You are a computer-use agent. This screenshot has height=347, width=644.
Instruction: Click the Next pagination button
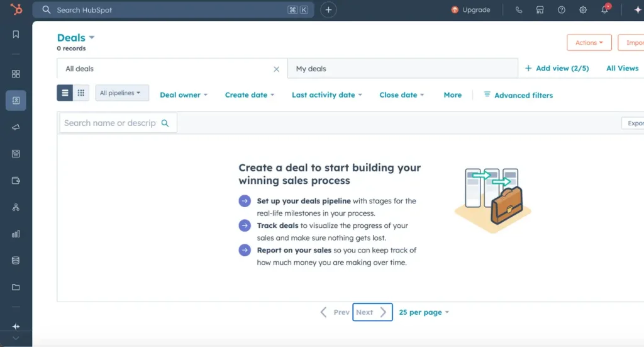(x=372, y=312)
